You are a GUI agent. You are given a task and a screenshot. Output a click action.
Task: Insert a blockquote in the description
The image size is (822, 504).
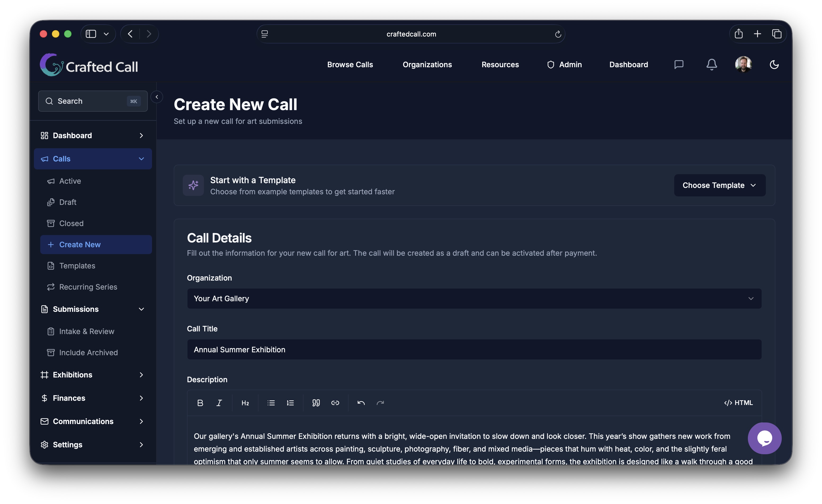[x=316, y=403]
